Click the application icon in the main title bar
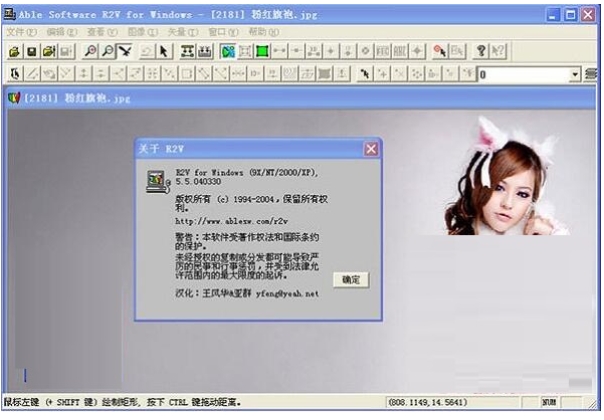The height and width of the screenshot is (420, 604). point(9,15)
